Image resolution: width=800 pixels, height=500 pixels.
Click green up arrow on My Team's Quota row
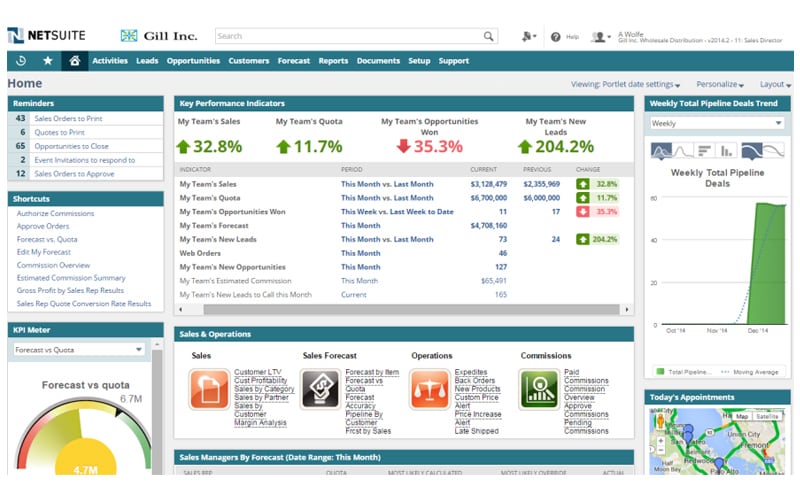(583, 198)
